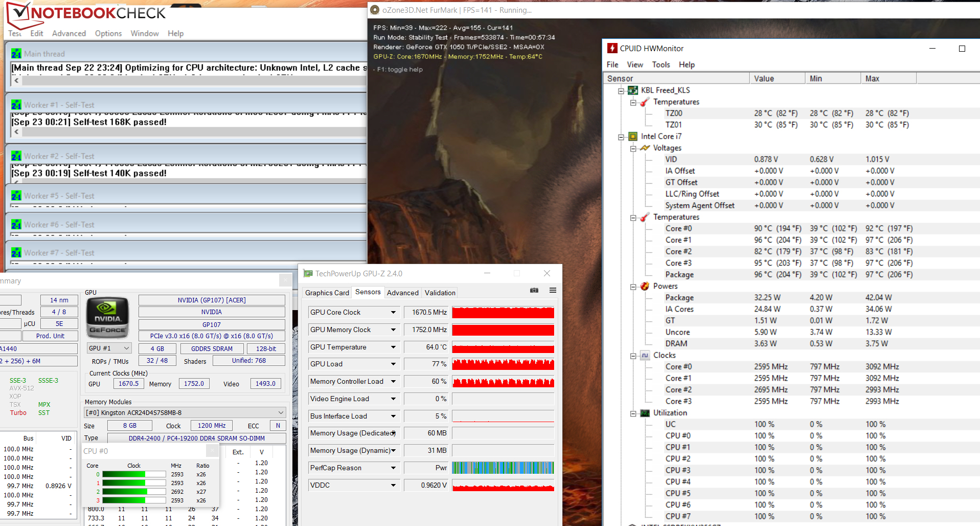This screenshot has width=980, height=526.
Task: Click the Utilization chip icon in HWMonitor
Action: click(645, 413)
